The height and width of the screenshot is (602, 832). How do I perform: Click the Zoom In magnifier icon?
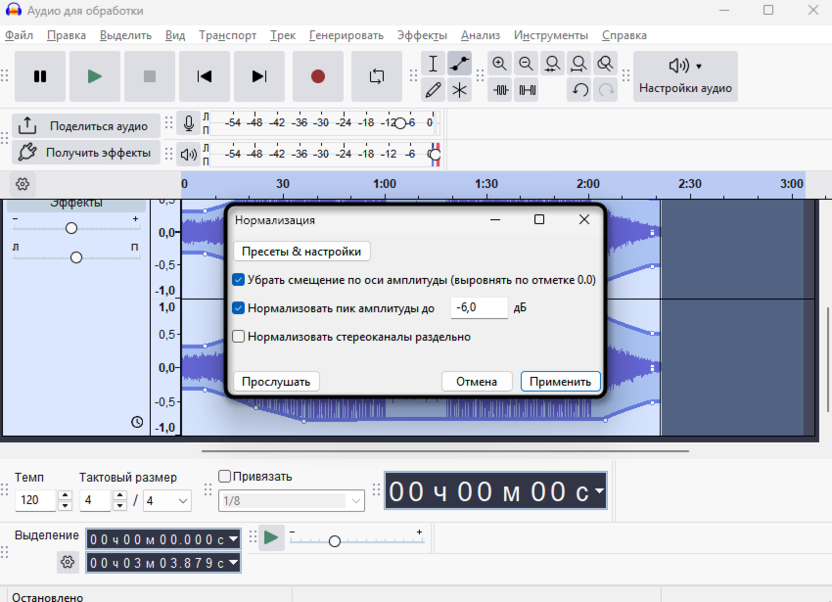point(500,64)
